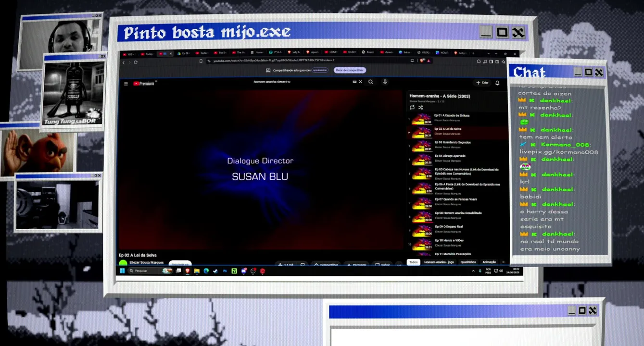The height and width of the screenshot is (346, 644).
Task: Click the Criar (create) button
Action: 482,83
